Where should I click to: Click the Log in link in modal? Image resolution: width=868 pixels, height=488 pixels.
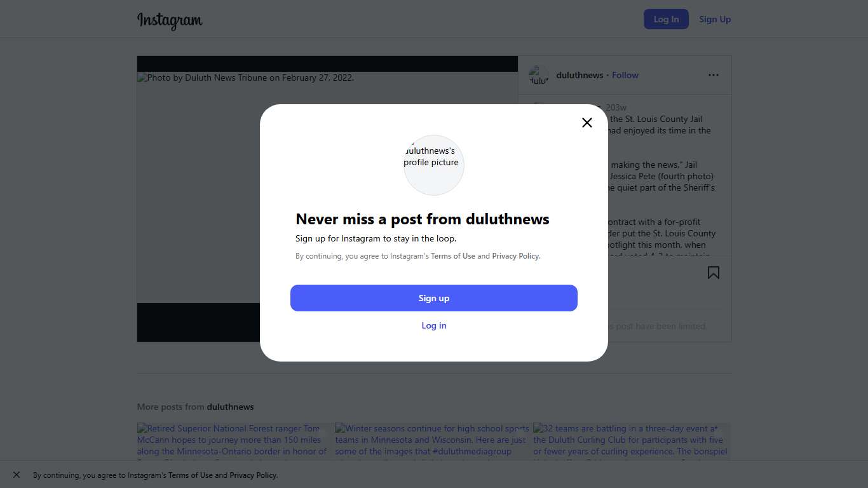(x=434, y=325)
